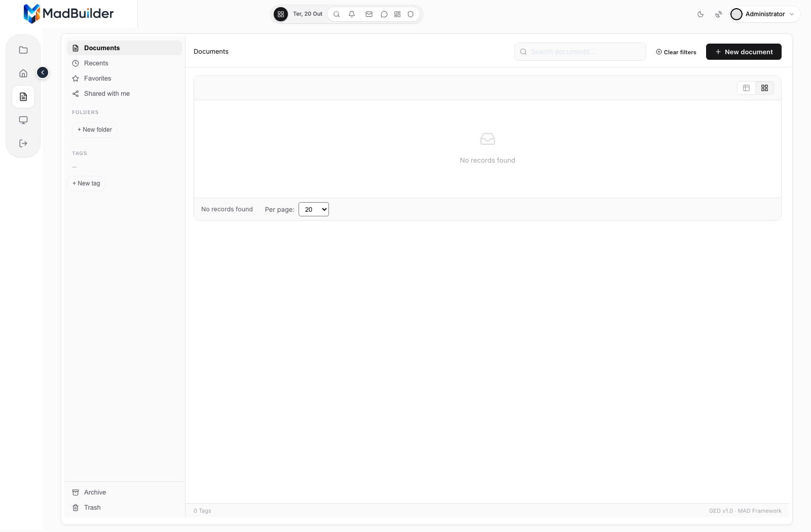The height and width of the screenshot is (532, 811).
Task: Collapse sidebar with round chevron button
Action: pos(43,72)
